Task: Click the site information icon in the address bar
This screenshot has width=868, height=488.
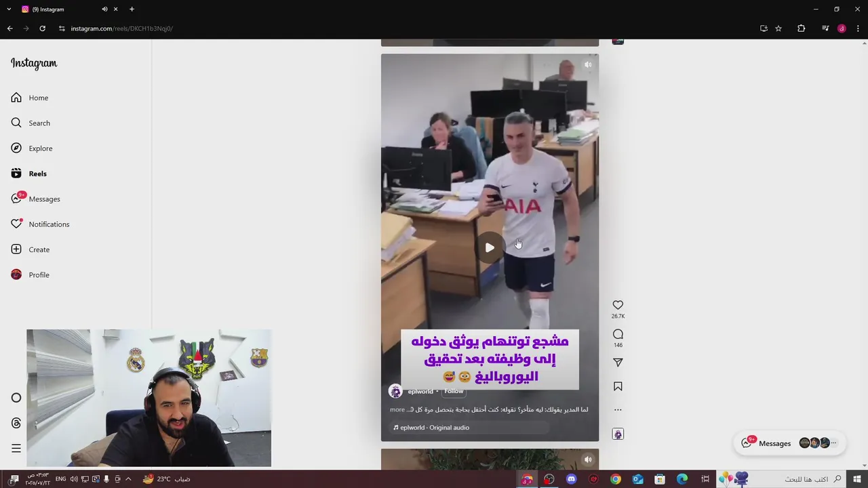Action: click(x=62, y=28)
